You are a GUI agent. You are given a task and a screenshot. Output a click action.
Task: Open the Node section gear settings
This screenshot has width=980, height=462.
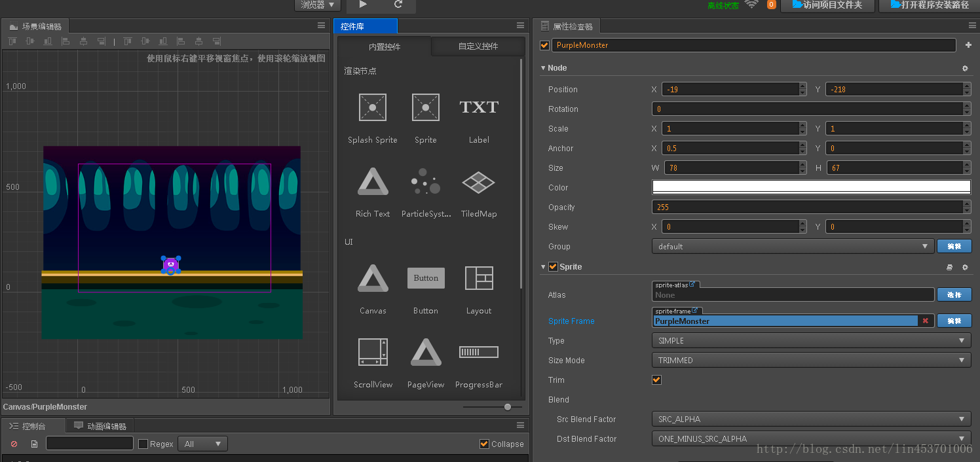tap(965, 68)
